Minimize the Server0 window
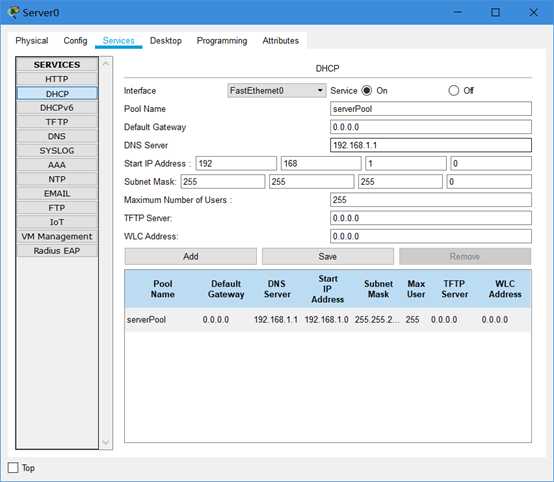This screenshot has width=554, height=482. (458, 12)
